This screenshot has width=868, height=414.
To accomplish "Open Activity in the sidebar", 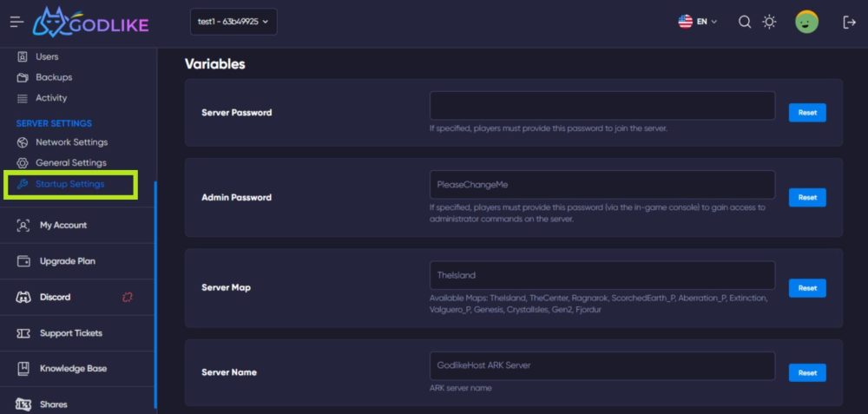I will point(43,98).
